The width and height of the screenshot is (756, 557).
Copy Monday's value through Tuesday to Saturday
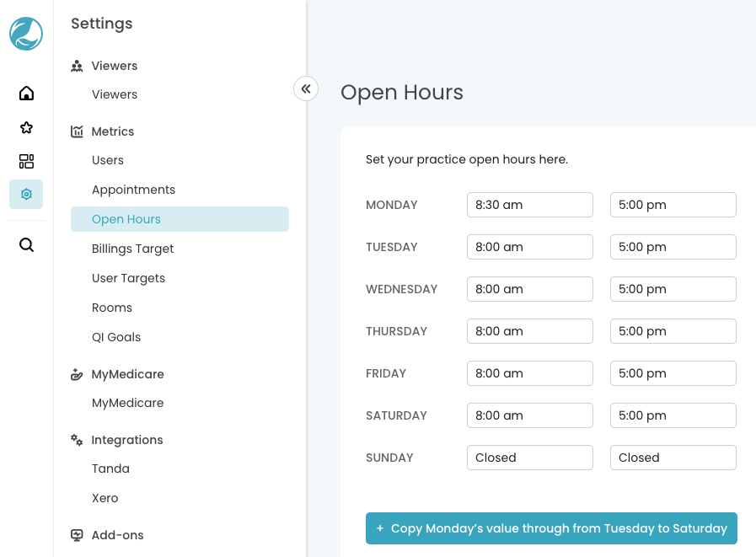(551, 528)
